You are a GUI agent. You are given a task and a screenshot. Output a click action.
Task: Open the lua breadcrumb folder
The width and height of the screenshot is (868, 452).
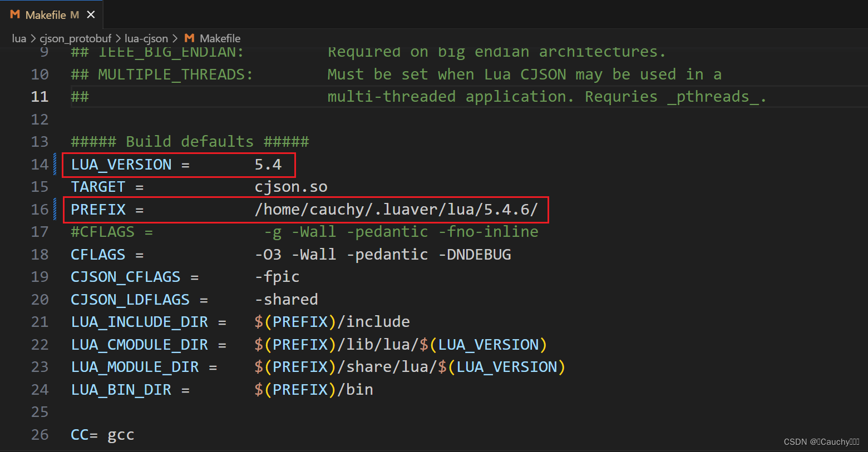pyautogui.click(x=19, y=38)
